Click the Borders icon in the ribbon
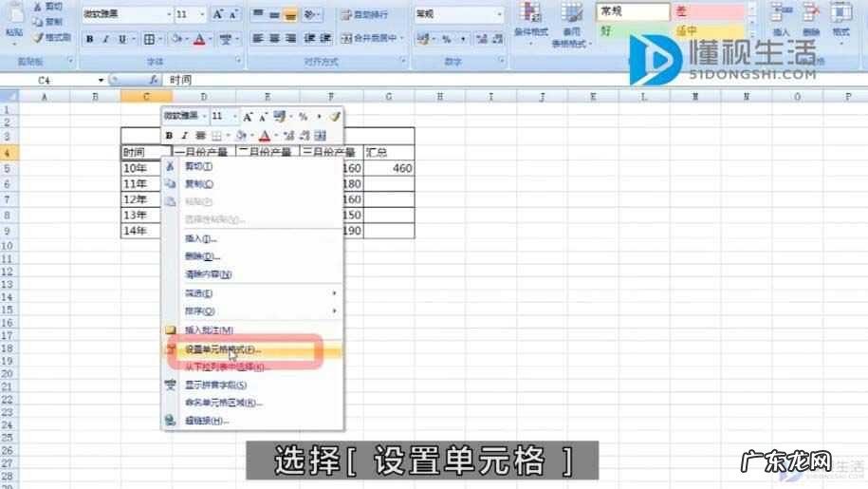868x489 pixels. (x=149, y=39)
